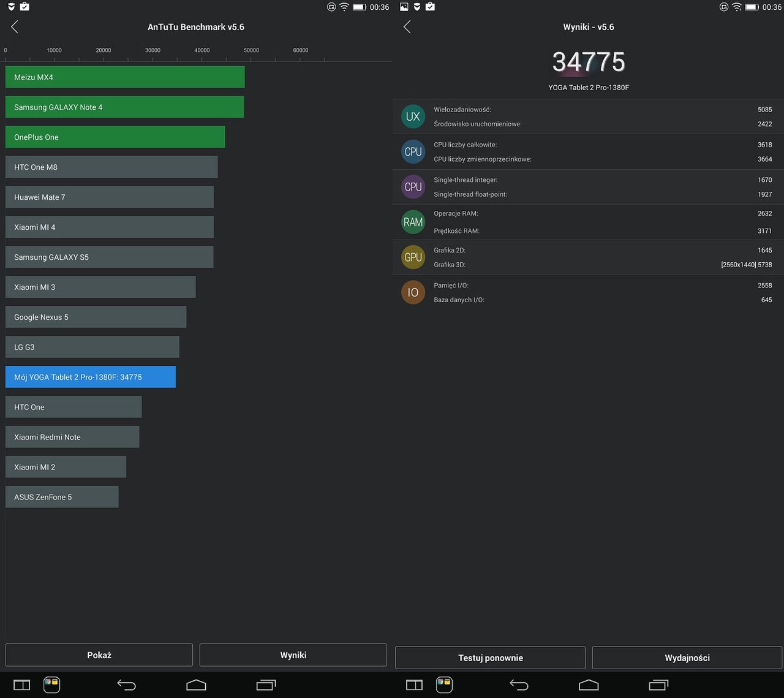Image resolution: width=784 pixels, height=698 pixels.
Task: Open multi-window icon in left navigation bar
Action: click(21, 685)
